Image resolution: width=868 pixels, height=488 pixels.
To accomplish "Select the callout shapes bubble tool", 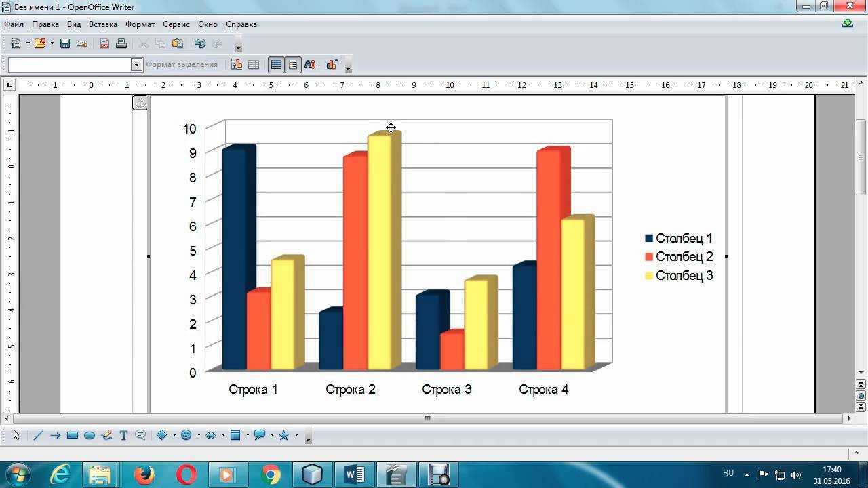I will pyautogui.click(x=259, y=435).
